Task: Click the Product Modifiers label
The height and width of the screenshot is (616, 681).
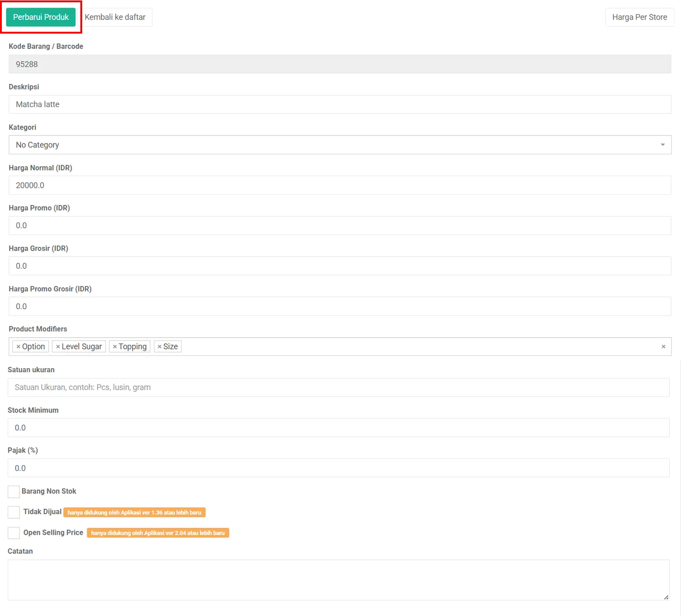Action: tap(38, 329)
